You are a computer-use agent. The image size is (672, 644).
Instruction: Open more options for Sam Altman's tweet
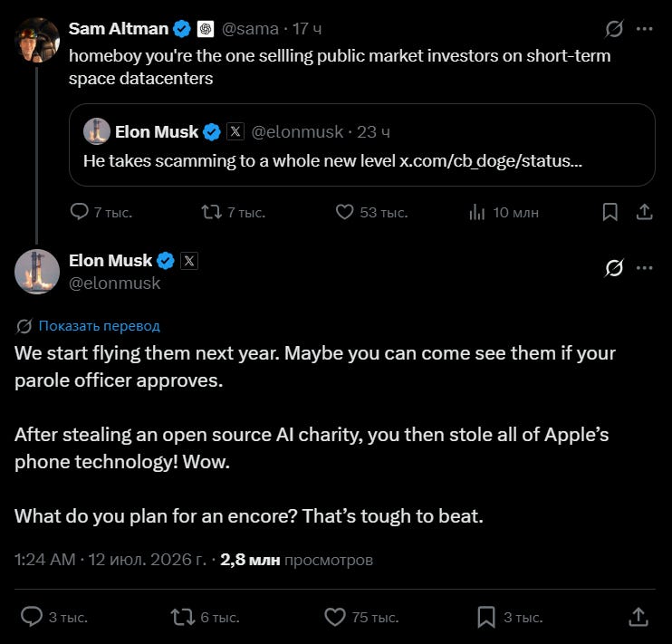(x=645, y=29)
